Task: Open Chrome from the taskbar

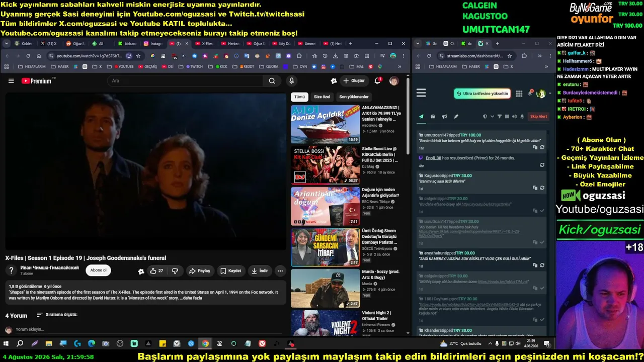Action: pos(205,344)
